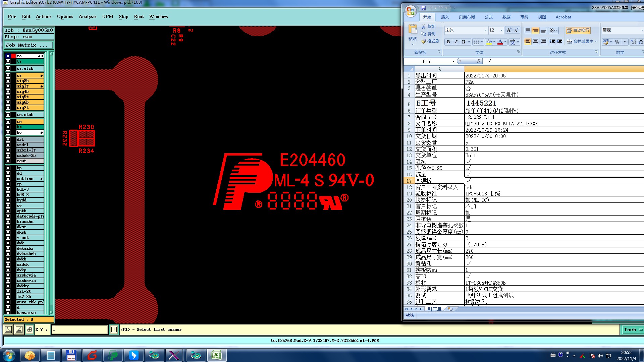The image size is (644, 362).
Task: Toggle the 自动换行 wrap text button
Action: click(578, 30)
